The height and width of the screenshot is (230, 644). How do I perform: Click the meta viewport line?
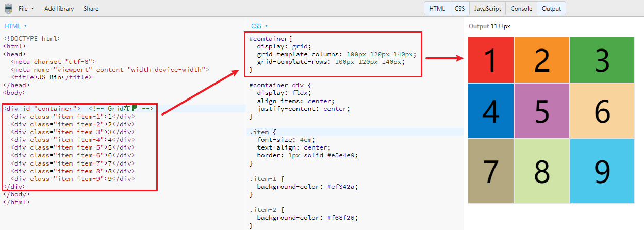click(110, 70)
